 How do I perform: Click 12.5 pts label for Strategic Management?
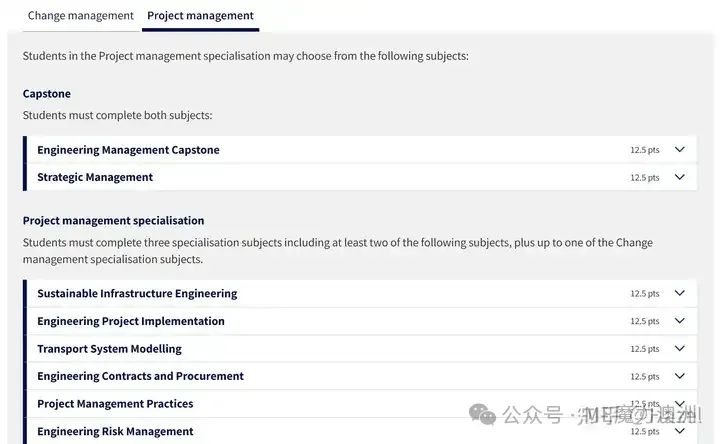tap(645, 178)
